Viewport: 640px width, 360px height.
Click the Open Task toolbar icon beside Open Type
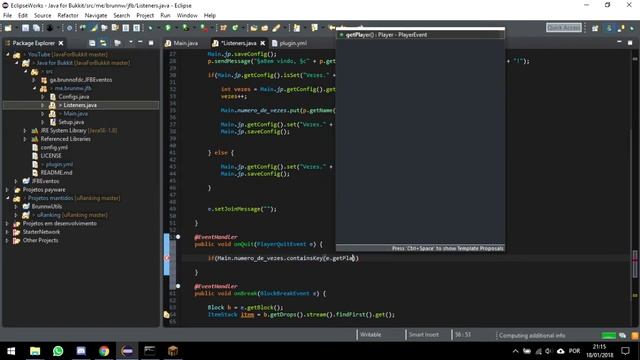click(x=264, y=28)
